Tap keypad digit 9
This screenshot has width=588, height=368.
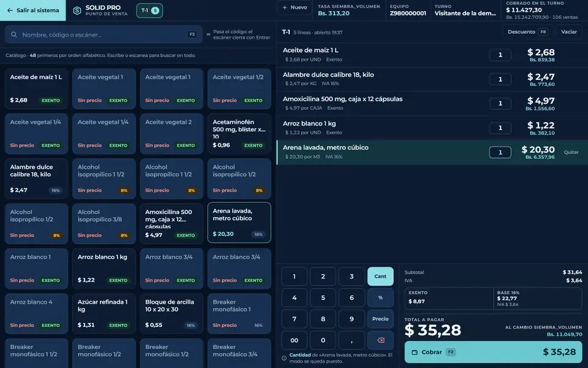coord(352,319)
